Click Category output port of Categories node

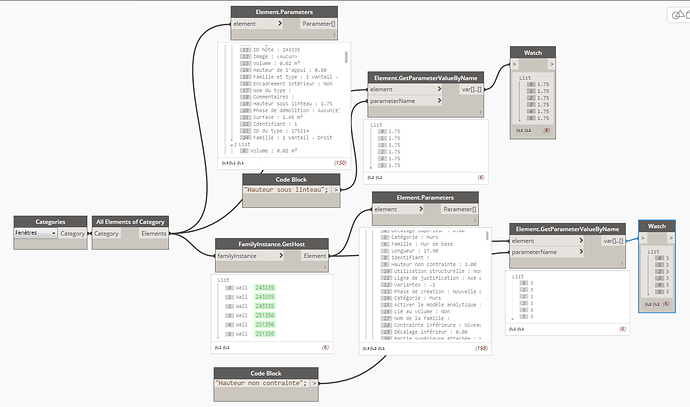[72, 234]
